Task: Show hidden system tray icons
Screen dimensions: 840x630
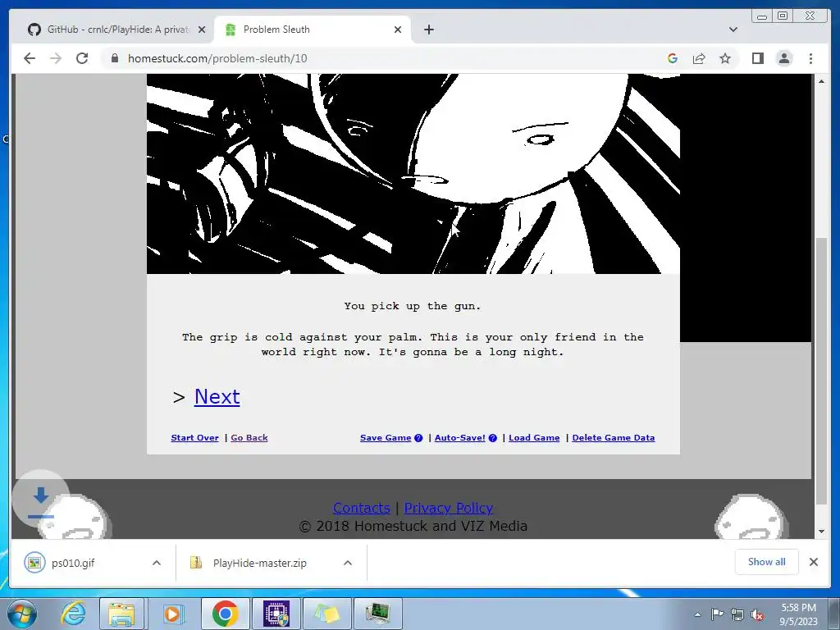Action: coord(697,614)
